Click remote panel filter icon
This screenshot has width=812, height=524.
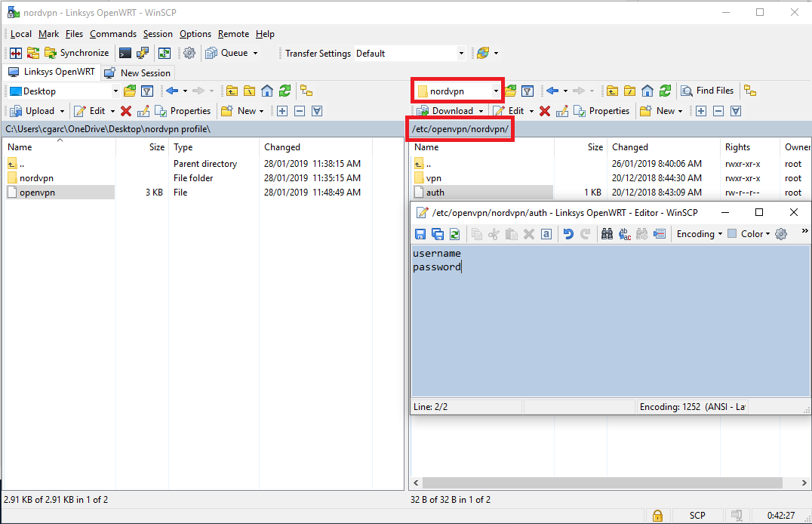[527, 91]
